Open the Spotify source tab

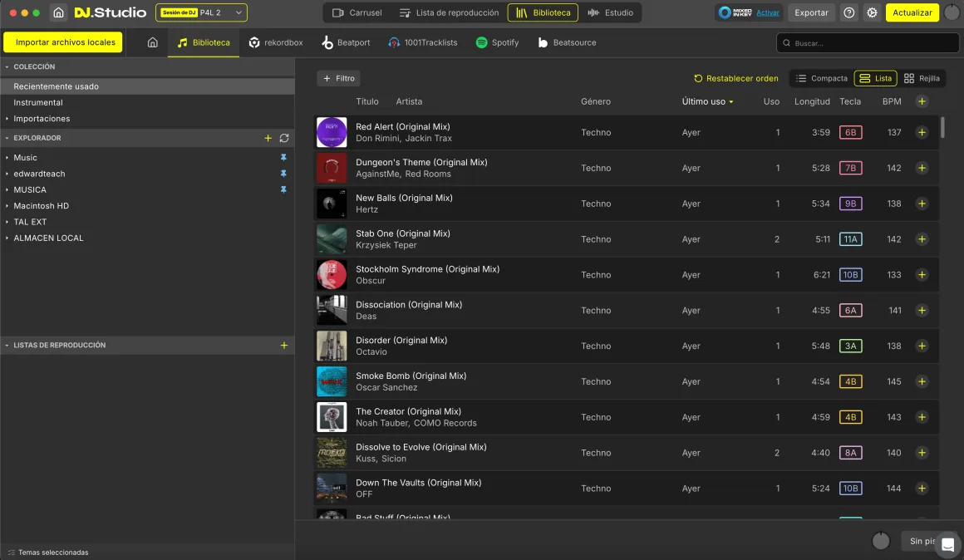[497, 42]
